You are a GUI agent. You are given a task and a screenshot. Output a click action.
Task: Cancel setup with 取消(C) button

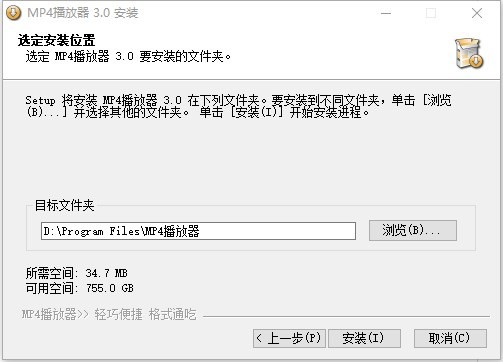450,338
